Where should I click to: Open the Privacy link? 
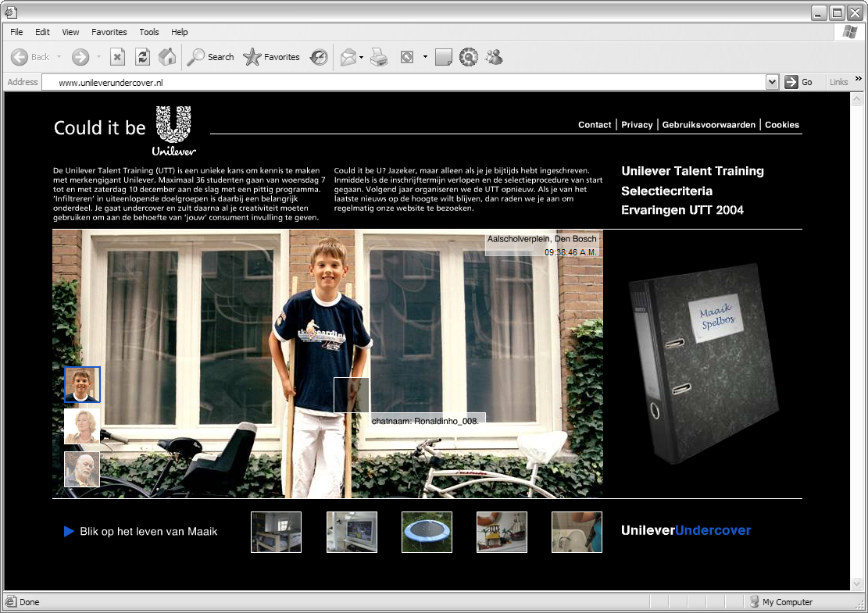coord(637,125)
